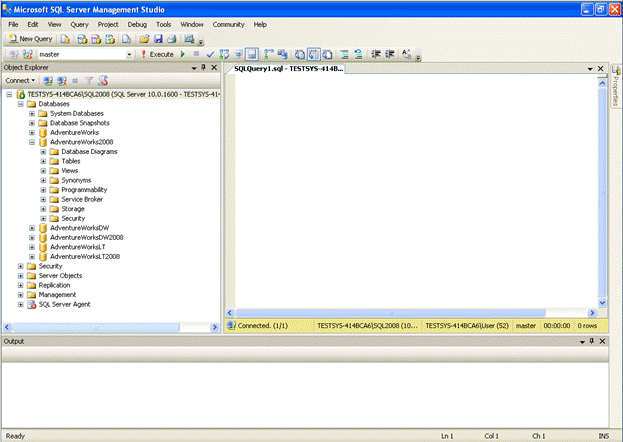Click the Open File folder icon
Viewport: 623px width, 442px height.
point(144,39)
